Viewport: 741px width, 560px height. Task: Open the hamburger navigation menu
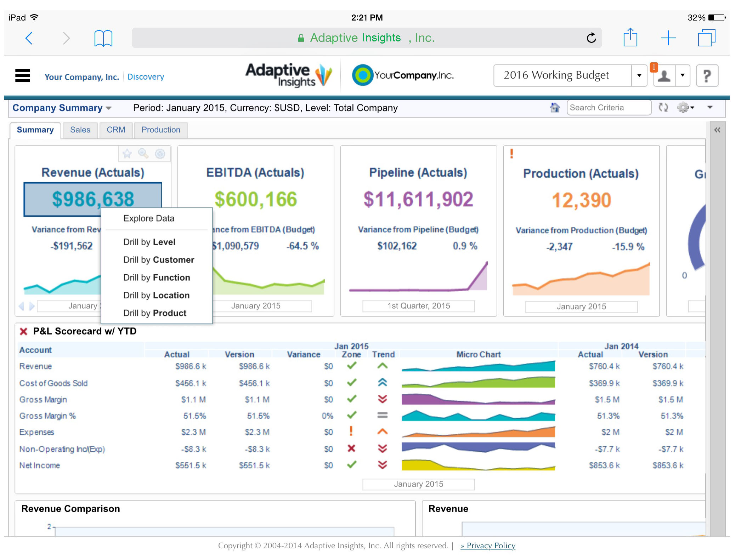23,75
